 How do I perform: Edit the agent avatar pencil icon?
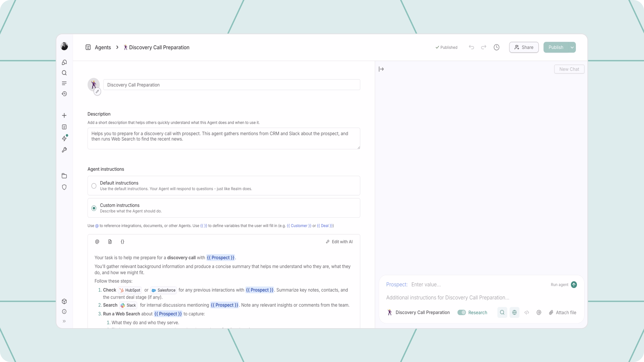coord(97,92)
